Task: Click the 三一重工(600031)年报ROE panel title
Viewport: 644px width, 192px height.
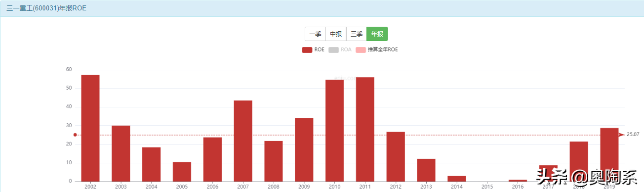Action: pyautogui.click(x=46, y=8)
